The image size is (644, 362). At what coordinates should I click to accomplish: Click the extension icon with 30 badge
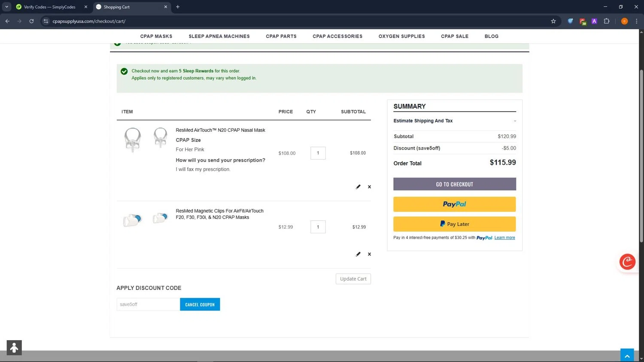[x=583, y=21]
